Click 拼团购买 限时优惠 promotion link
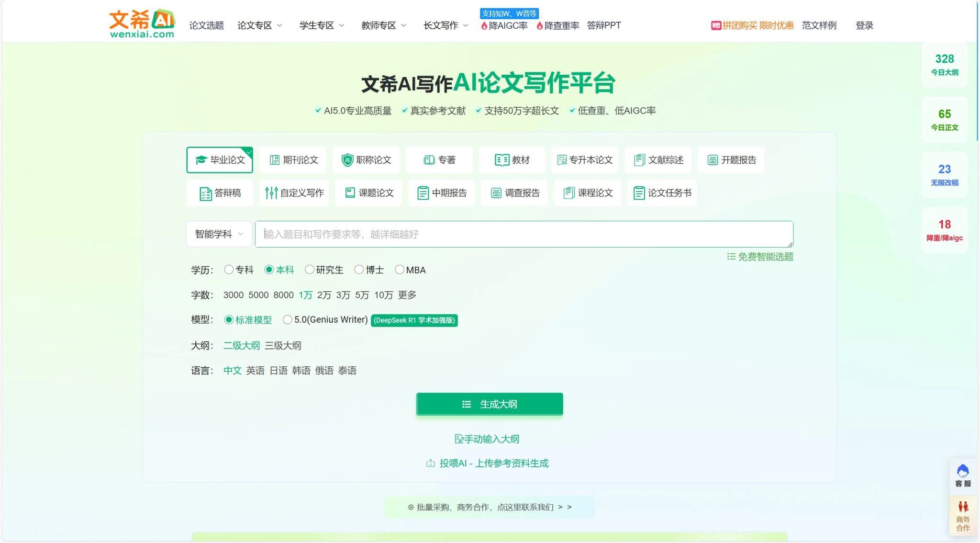The image size is (980, 543). point(752,25)
